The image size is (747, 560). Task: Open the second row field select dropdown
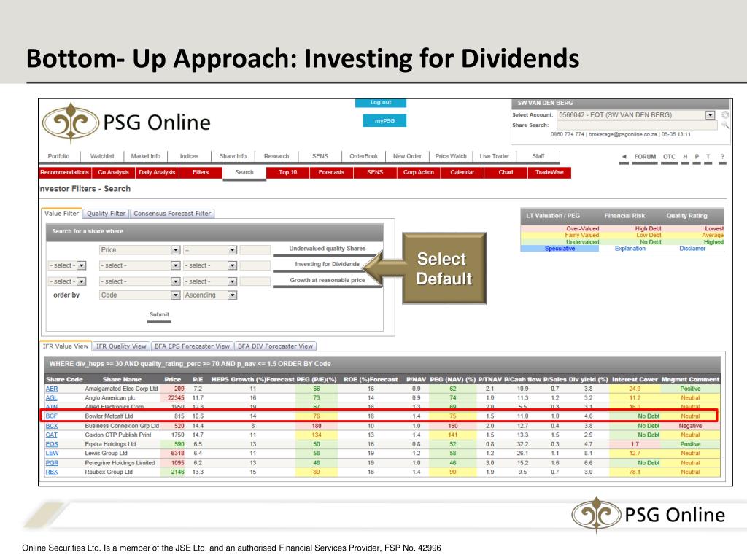coord(175,265)
